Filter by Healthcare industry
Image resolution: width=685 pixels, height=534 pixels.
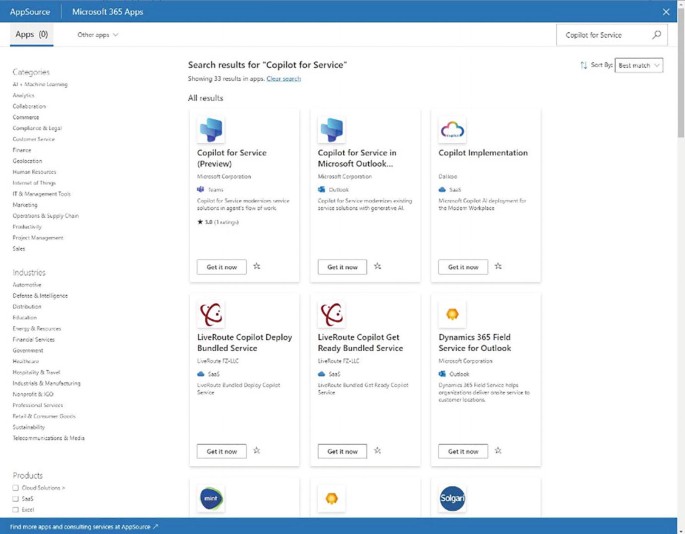tap(26, 361)
